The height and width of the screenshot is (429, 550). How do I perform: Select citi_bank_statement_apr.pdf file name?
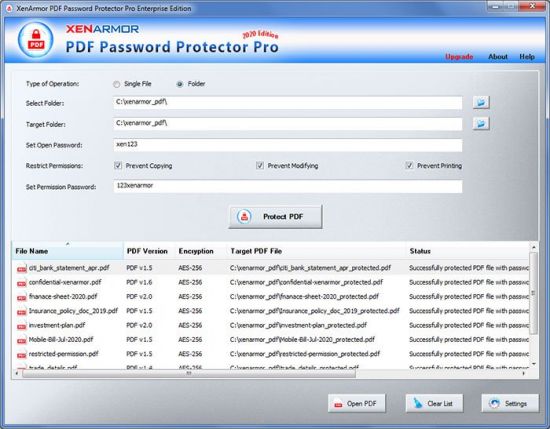69,268
